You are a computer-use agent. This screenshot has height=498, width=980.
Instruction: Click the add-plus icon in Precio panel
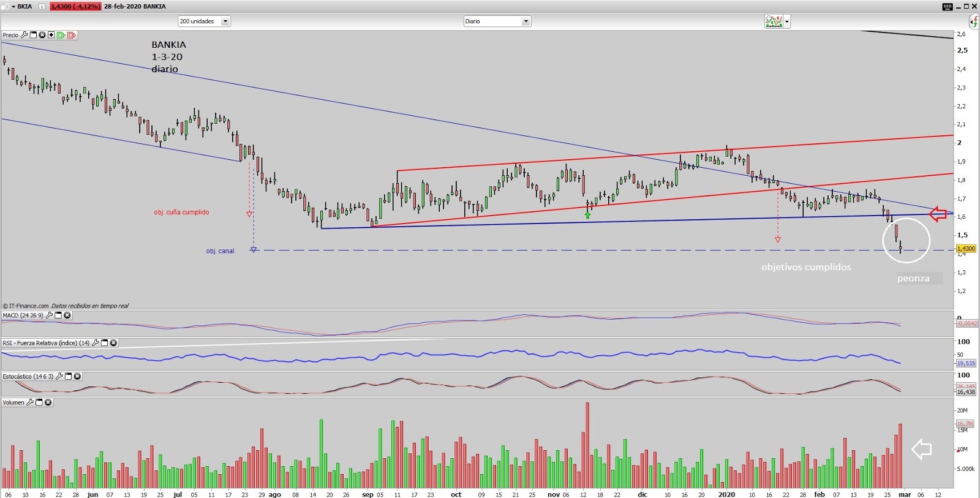click(x=51, y=35)
